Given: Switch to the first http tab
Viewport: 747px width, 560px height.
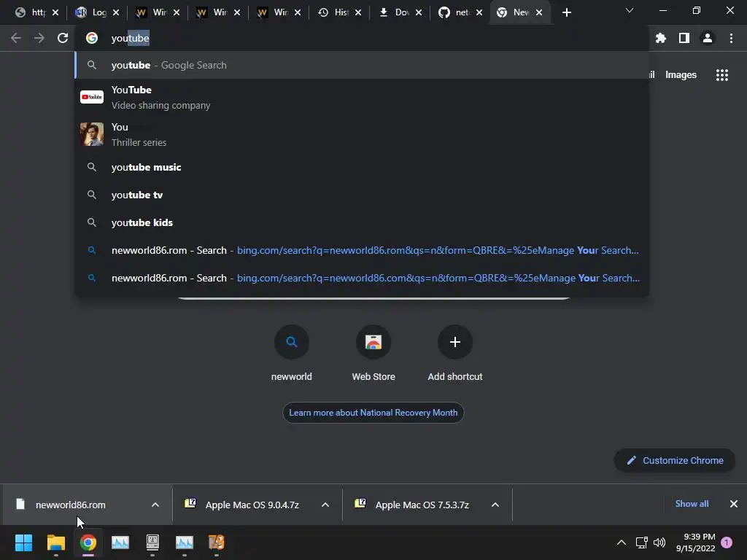Looking at the screenshot, I should click(x=31, y=12).
